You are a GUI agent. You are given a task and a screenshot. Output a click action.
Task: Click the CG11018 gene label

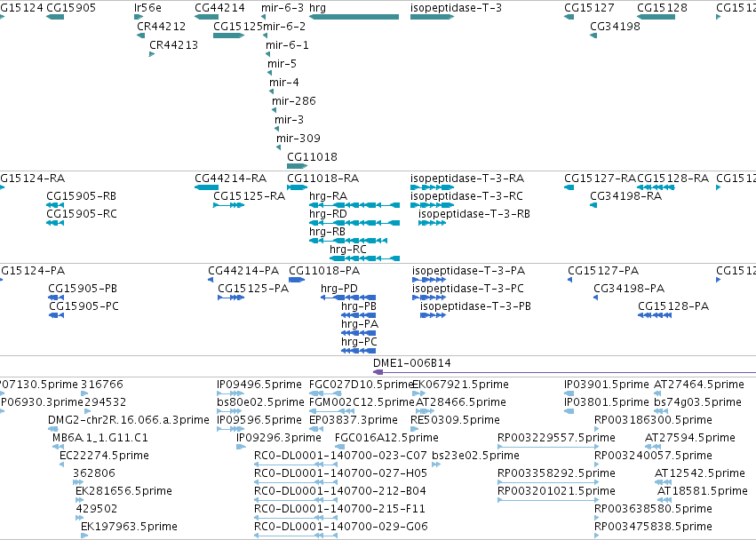312,157
